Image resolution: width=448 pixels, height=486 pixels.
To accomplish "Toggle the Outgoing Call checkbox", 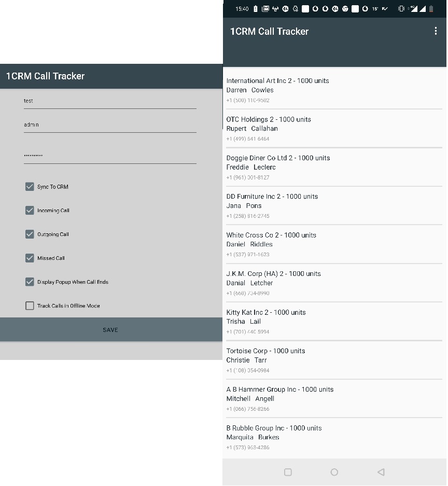I will tap(30, 234).
